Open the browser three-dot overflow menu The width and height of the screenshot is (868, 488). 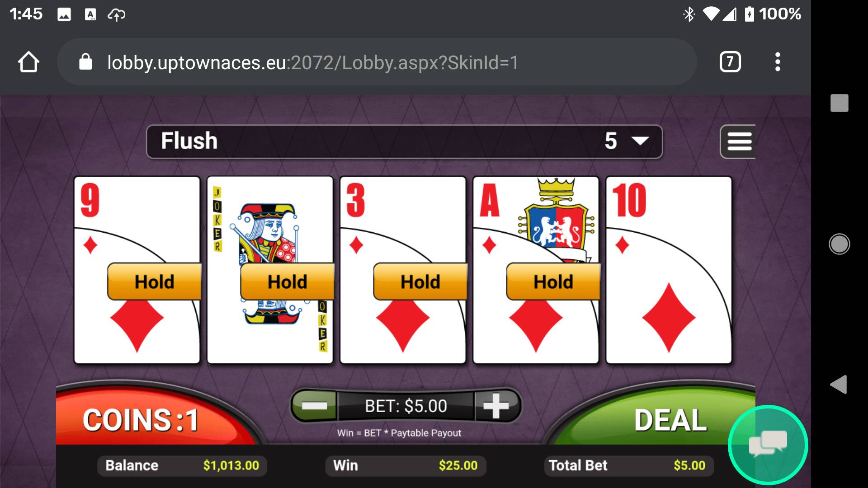click(778, 62)
